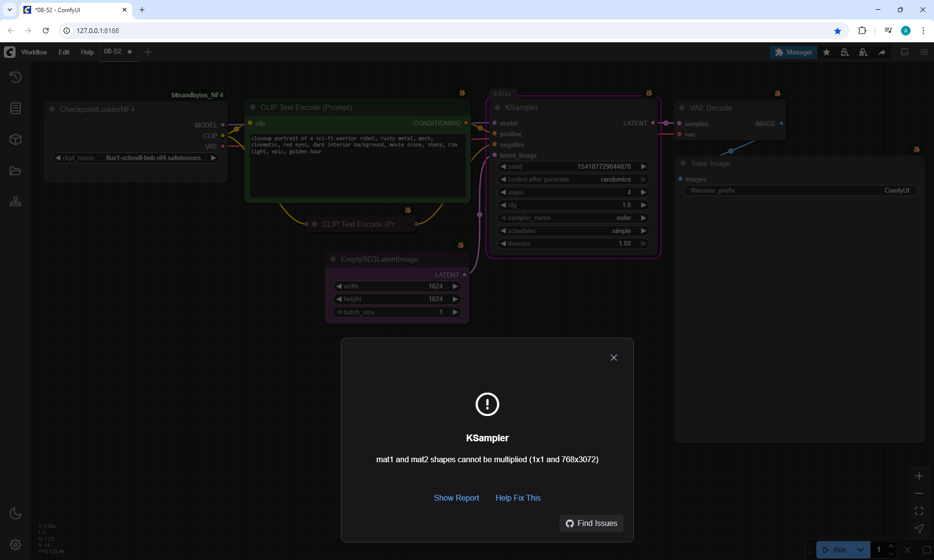Open the queue history sidebar icon

pyautogui.click(x=16, y=77)
